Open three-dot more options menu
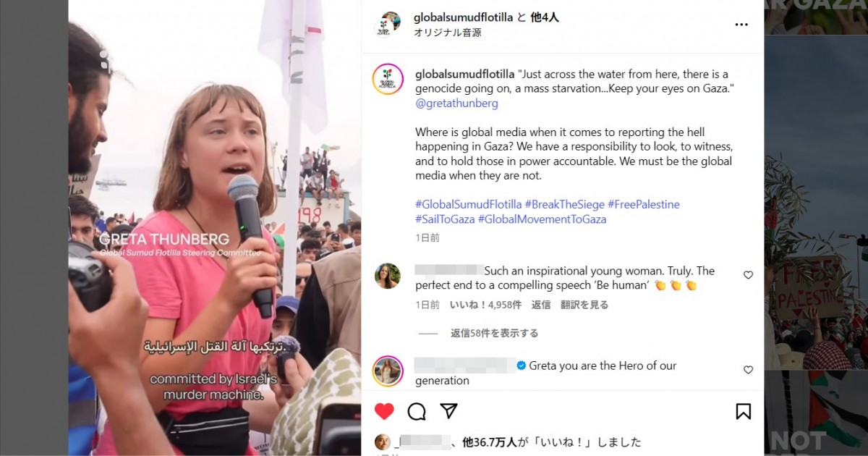Viewport: 868px width, 456px height. pos(741,25)
